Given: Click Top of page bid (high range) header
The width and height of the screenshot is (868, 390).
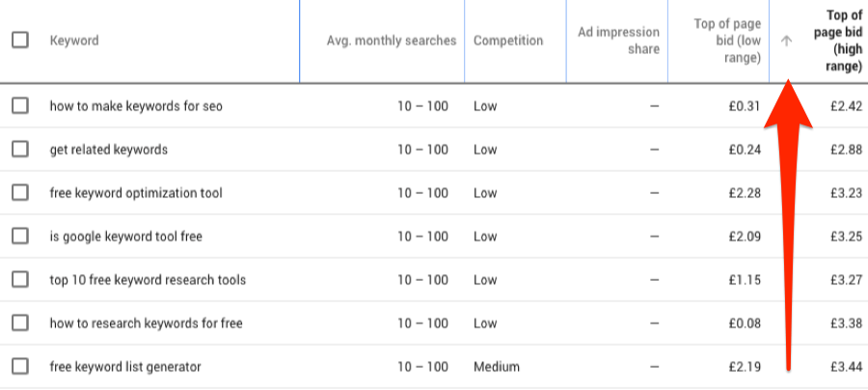Looking at the screenshot, I should point(837,41).
